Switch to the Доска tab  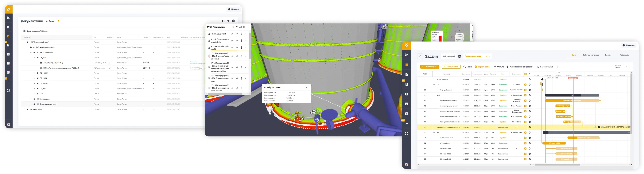pos(607,55)
